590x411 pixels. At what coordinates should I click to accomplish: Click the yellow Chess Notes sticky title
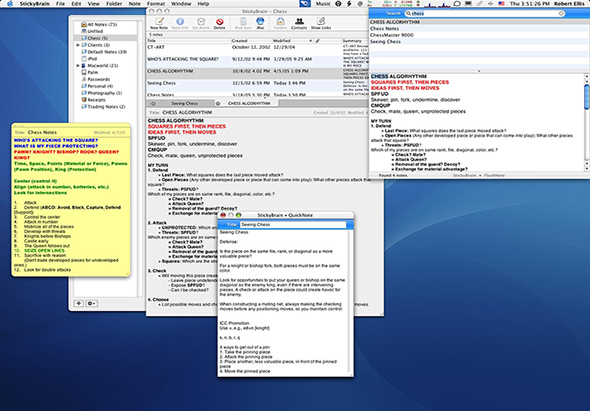42,132
